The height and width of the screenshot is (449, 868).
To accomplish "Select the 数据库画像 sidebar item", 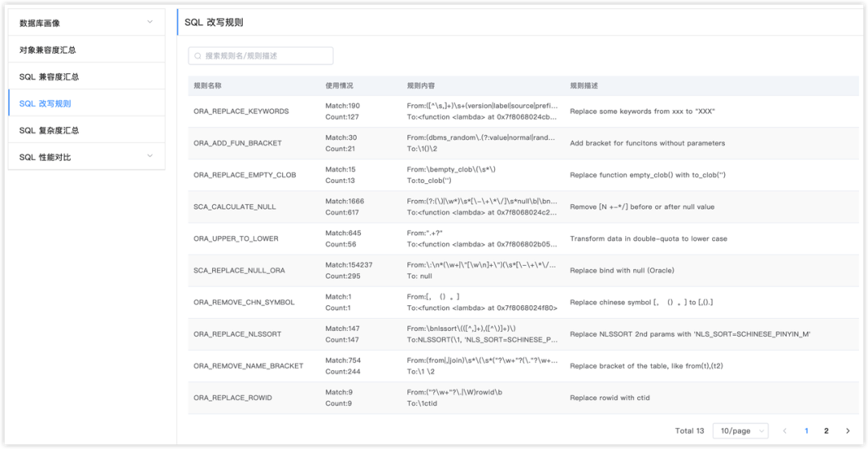I will tap(86, 22).
